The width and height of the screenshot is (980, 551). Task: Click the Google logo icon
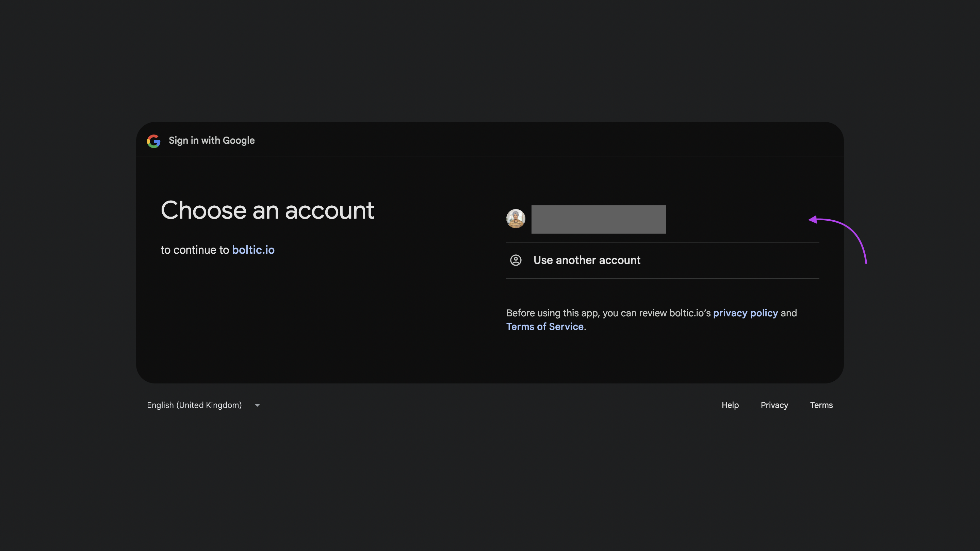click(154, 141)
